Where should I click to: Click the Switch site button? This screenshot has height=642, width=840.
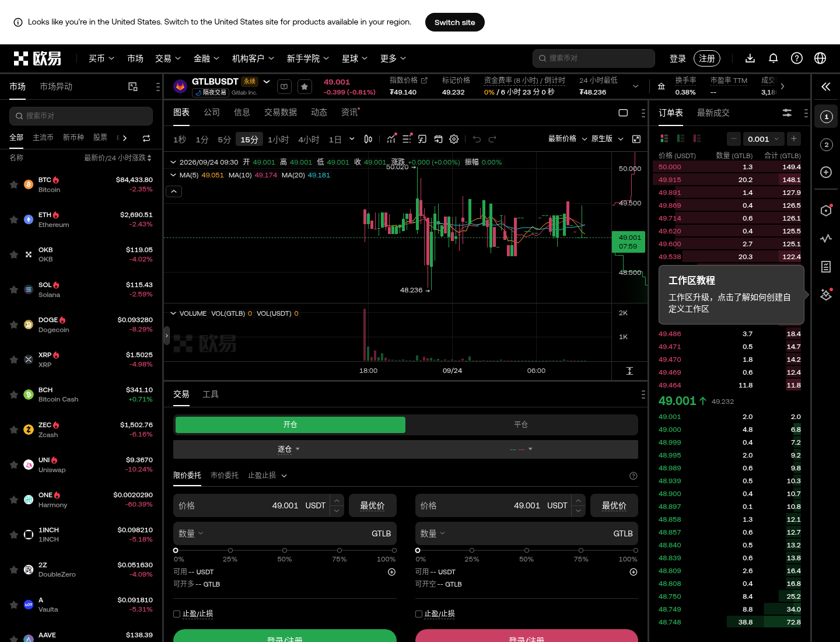tap(455, 22)
